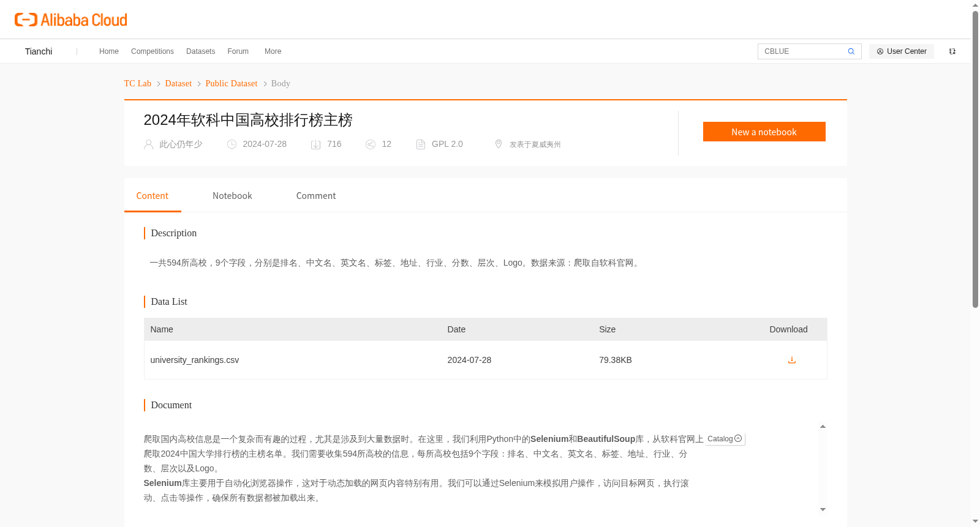Click the Size column header
Image resolution: width=980 pixels, height=527 pixels.
608,329
